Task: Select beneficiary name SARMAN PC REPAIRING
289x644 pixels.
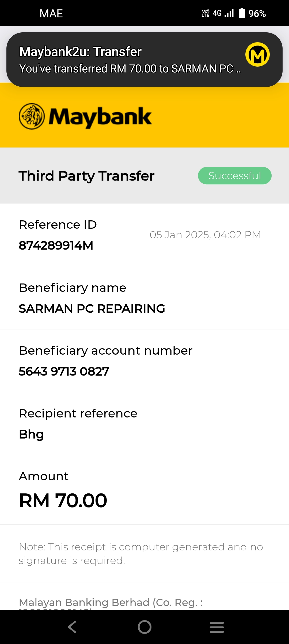Action: [x=92, y=309]
